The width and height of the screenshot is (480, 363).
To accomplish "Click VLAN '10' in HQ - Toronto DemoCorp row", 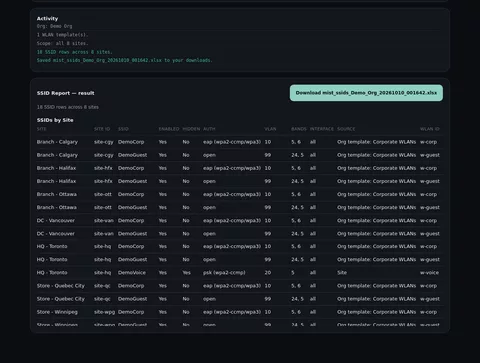I will pyautogui.click(x=268, y=246).
